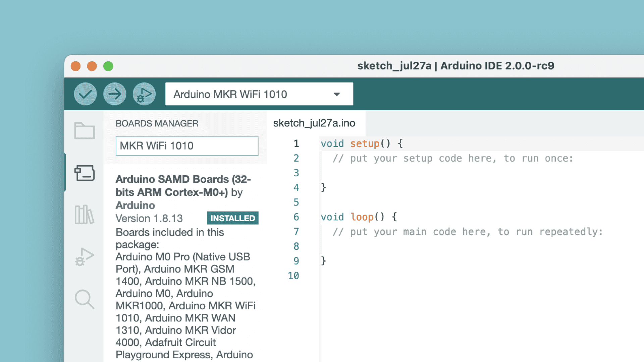Click the void setup() code line
The image size is (644, 362).
(x=362, y=143)
